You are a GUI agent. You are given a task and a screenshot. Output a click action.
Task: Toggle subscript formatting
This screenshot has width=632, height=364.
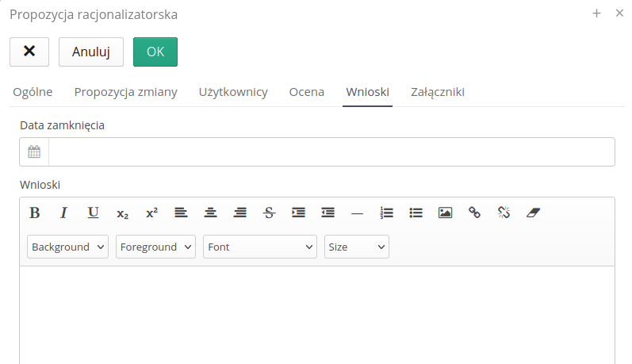tap(122, 213)
